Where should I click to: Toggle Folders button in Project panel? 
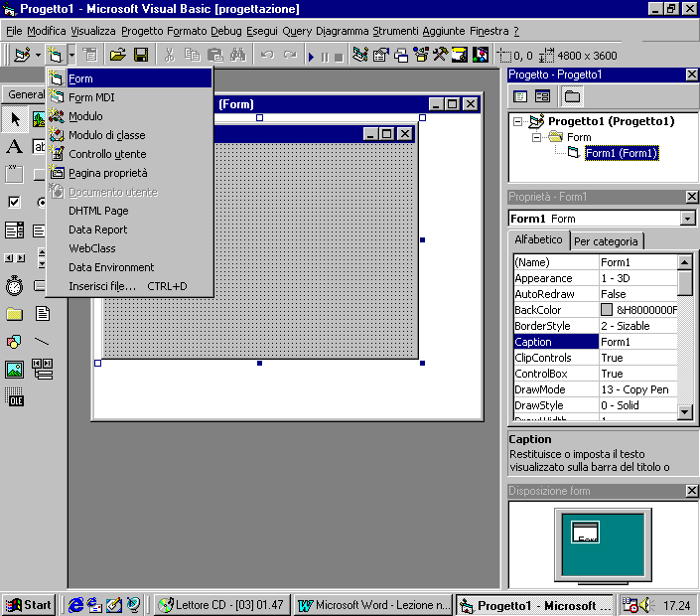click(x=572, y=96)
